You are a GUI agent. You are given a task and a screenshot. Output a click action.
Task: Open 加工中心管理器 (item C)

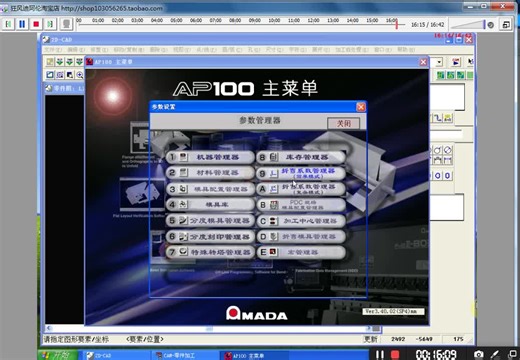(x=301, y=221)
